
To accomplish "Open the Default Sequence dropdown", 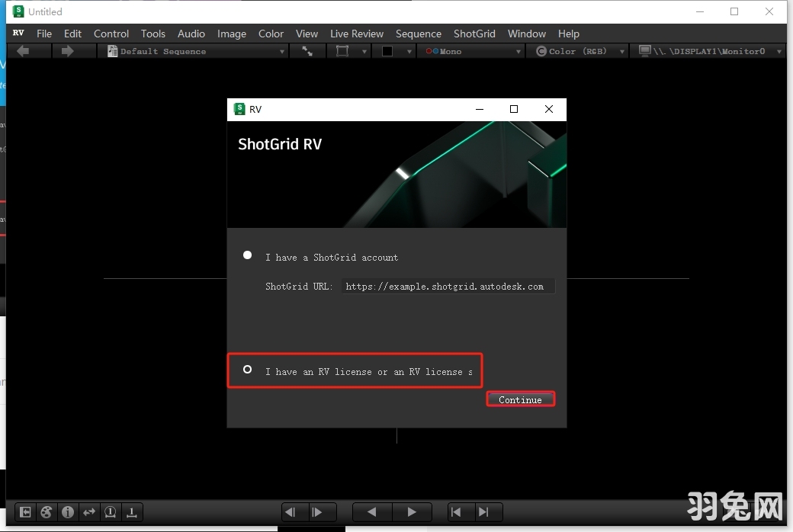I will (x=194, y=51).
